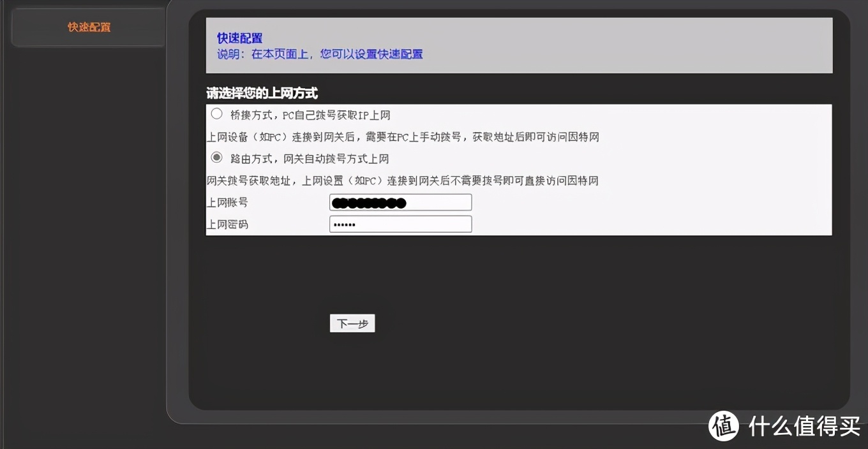Select the 快速配置 navigation tab

(x=87, y=27)
